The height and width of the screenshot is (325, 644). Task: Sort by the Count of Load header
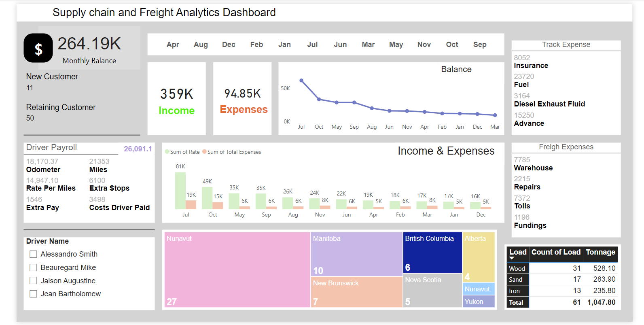coord(555,252)
